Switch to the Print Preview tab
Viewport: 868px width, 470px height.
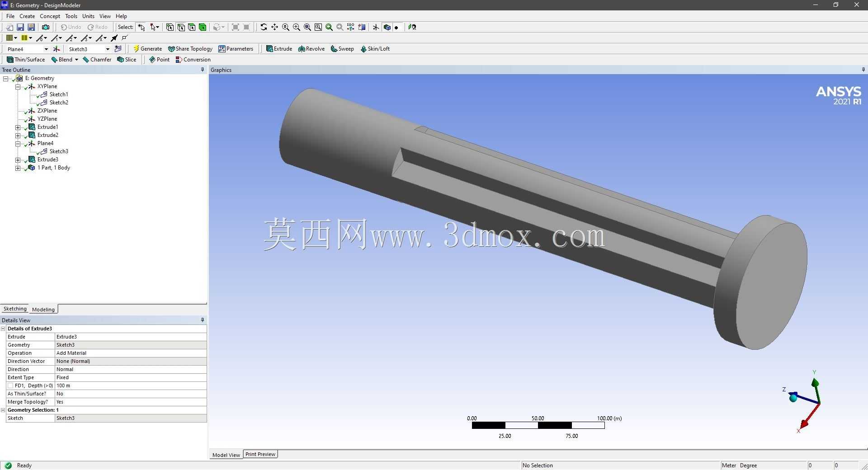pyautogui.click(x=260, y=454)
